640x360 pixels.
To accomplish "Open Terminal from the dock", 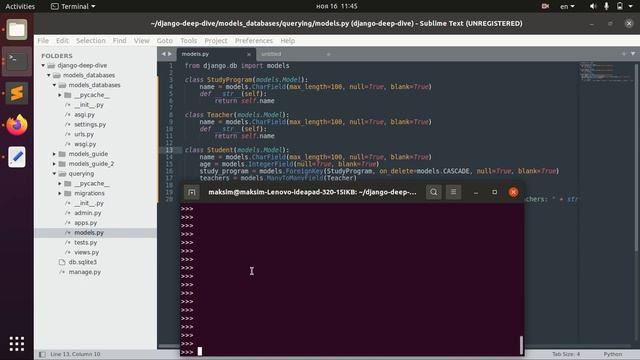I will 17,61.
